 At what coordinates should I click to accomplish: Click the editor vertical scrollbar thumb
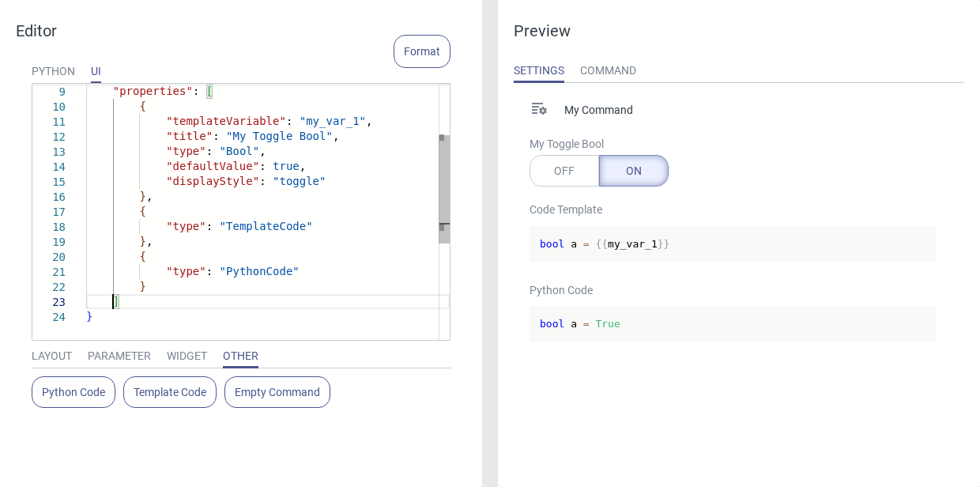pos(444,188)
